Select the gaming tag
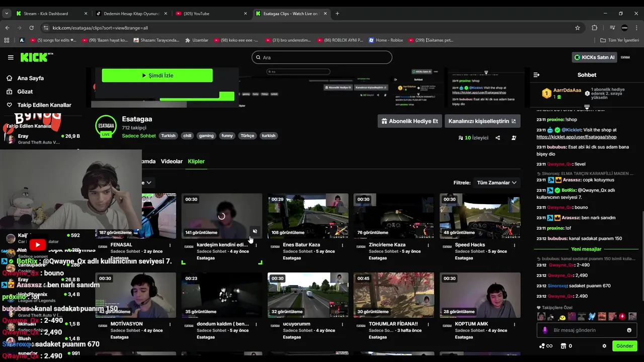The width and height of the screenshot is (644, 362). point(206,136)
